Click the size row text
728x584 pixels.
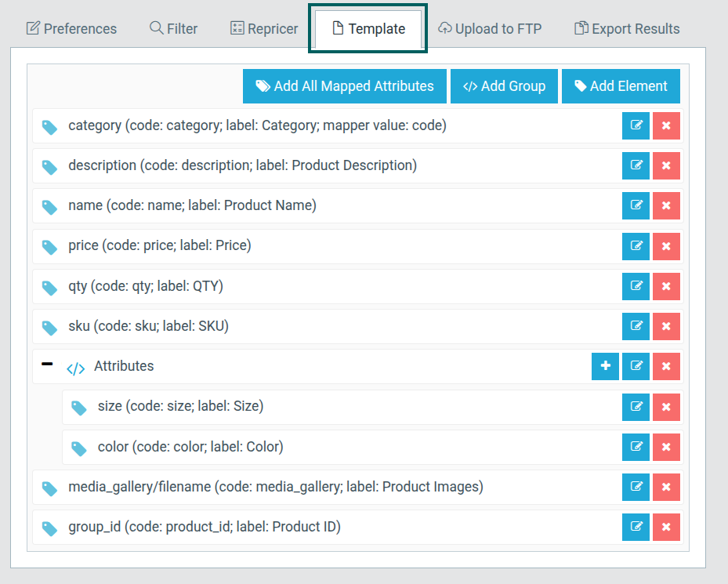tap(180, 407)
